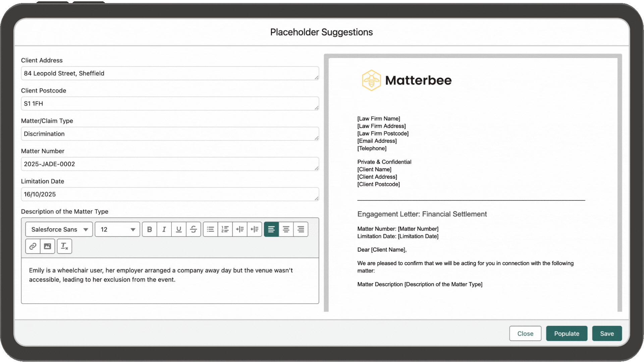Insert a bulleted list
This screenshot has height=362, width=644.
pos(210,229)
